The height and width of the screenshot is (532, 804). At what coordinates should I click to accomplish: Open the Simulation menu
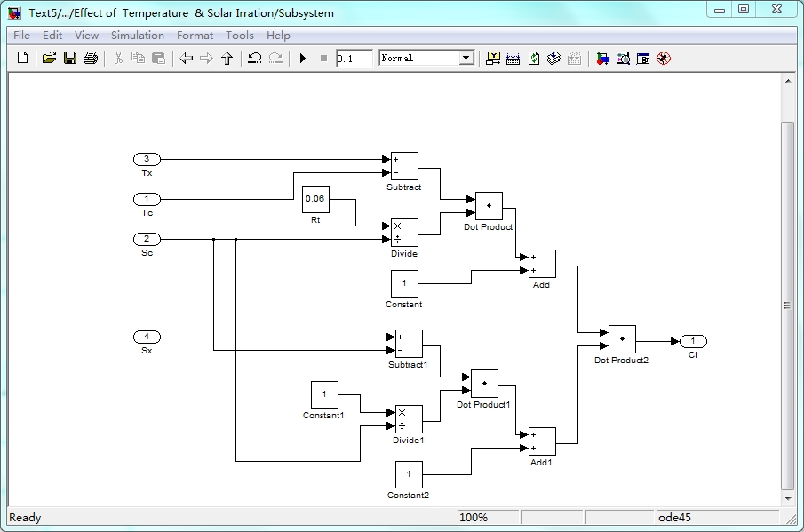[x=138, y=36]
